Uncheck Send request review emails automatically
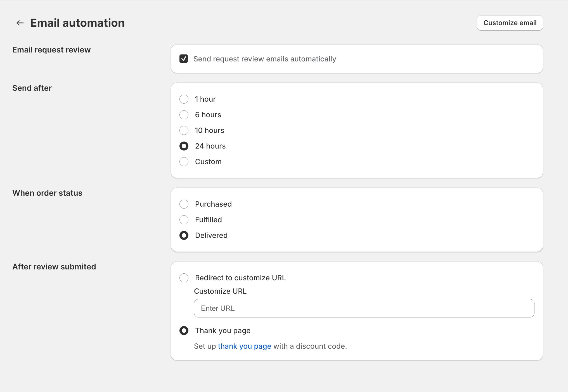The image size is (568, 392). click(x=184, y=59)
